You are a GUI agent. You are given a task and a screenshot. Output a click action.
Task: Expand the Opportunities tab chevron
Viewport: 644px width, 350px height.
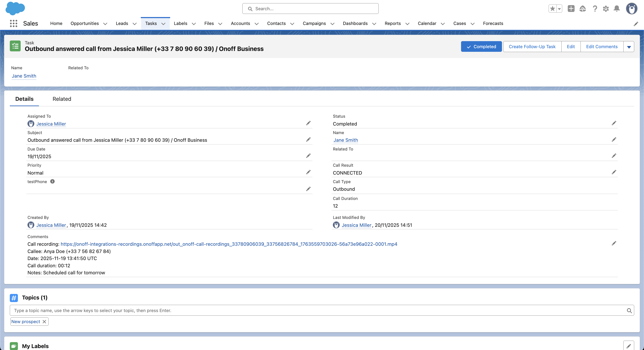click(x=105, y=24)
